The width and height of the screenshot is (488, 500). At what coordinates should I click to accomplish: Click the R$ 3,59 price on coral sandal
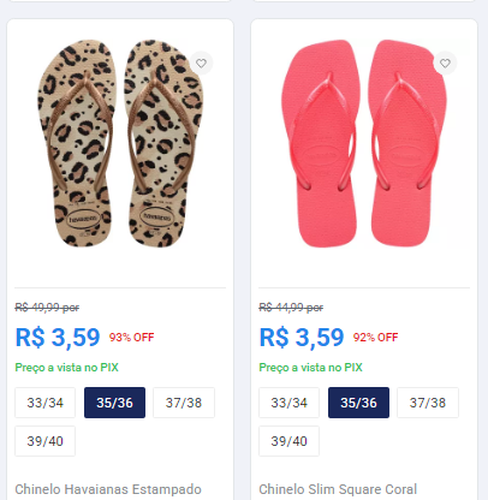[x=302, y=337]
